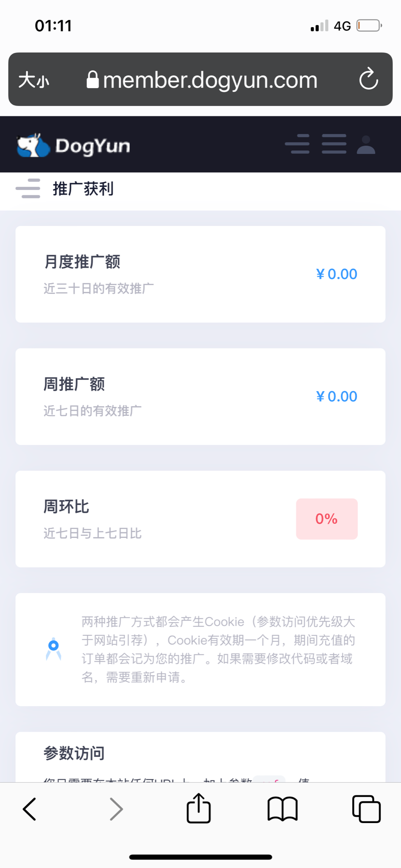
Task: Tap the 参数访问 section heading
Action: click(x=74, y=753)
